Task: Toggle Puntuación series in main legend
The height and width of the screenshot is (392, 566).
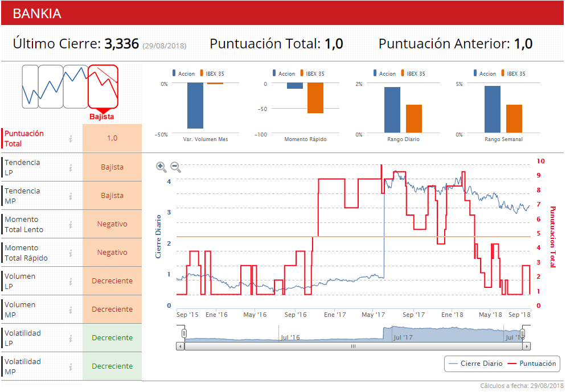Action: click(x=532, y=364)
